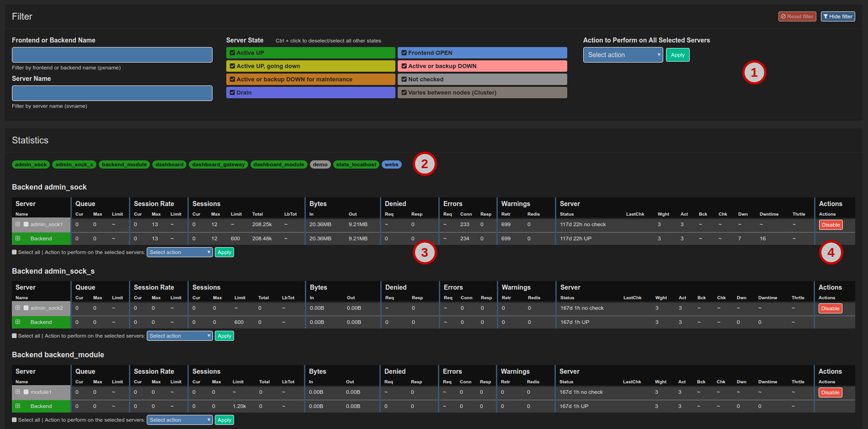The height and width of the screenshot is (429, 868).
Task: Uncheck the Active UP server state
Action: (x=232, y=53)
